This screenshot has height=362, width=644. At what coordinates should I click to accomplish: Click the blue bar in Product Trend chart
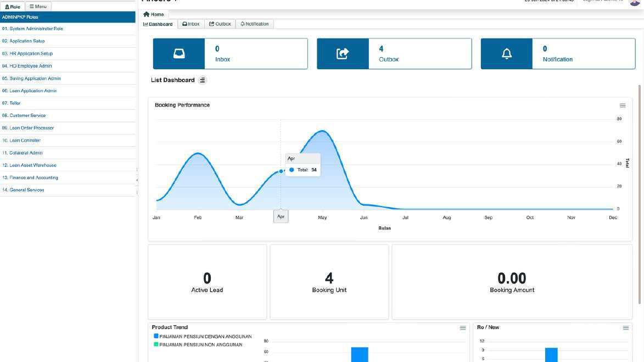360,355
